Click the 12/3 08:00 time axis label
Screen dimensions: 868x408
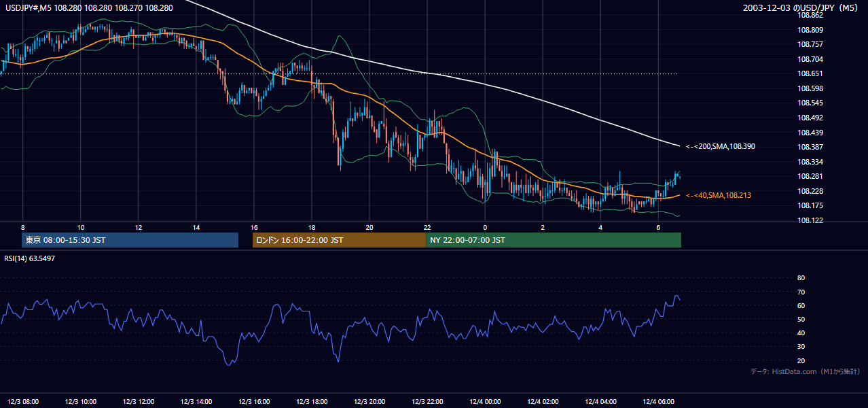click(x=22, y=401)
